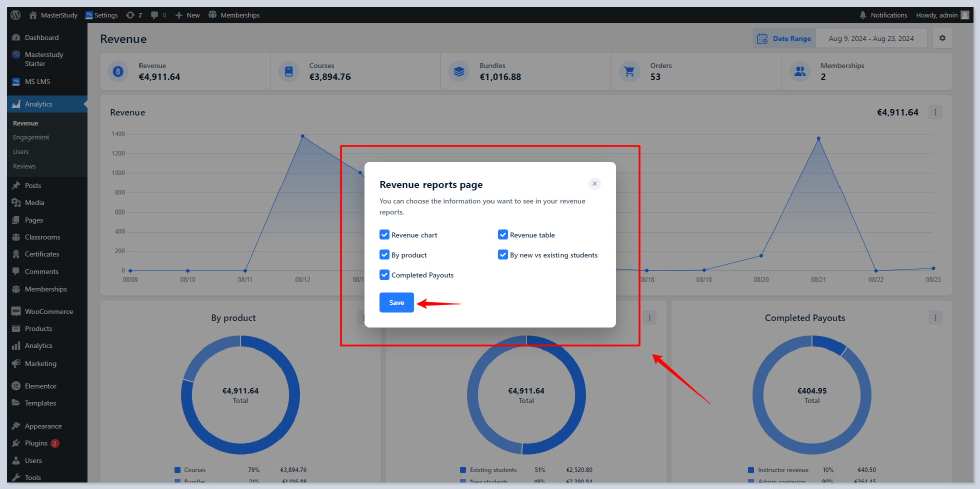This screenshot has width=980, height=489.
Task: Uncheck the Revenue chart checkbox
Action: coord(384,235)
